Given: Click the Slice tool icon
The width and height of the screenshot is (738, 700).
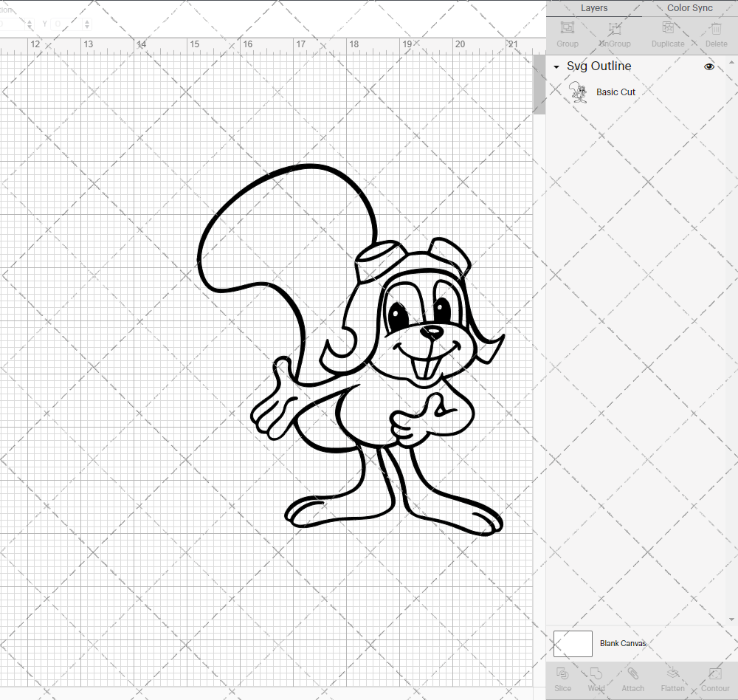Looking at the screenshot, I should (562, 673).
